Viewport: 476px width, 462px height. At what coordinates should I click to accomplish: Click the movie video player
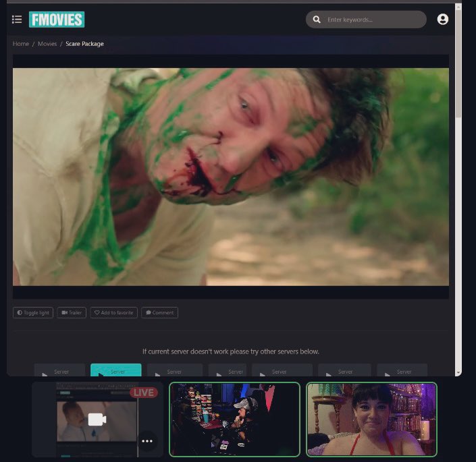click(231, 177)
